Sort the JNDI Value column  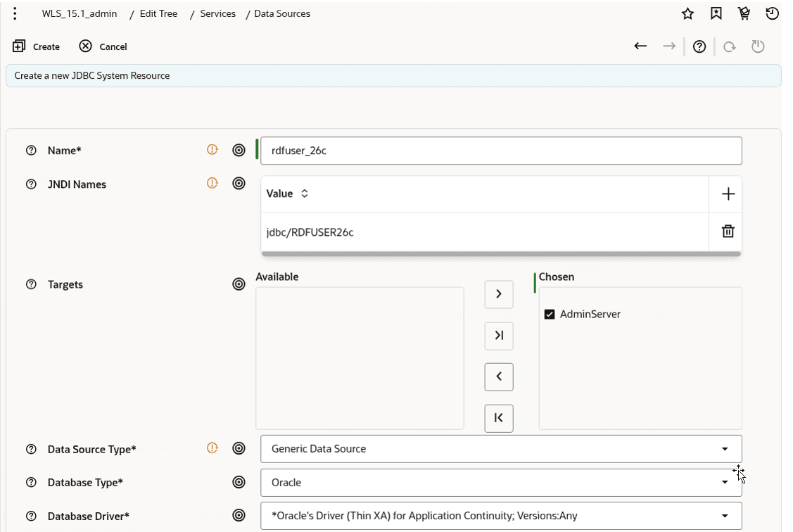coord(305,194)
